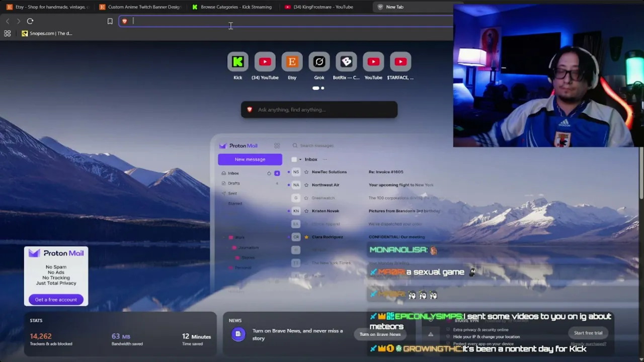
Task: Switch to Browse Categories - Kick Streaming tab
Action: click(232, 7)
